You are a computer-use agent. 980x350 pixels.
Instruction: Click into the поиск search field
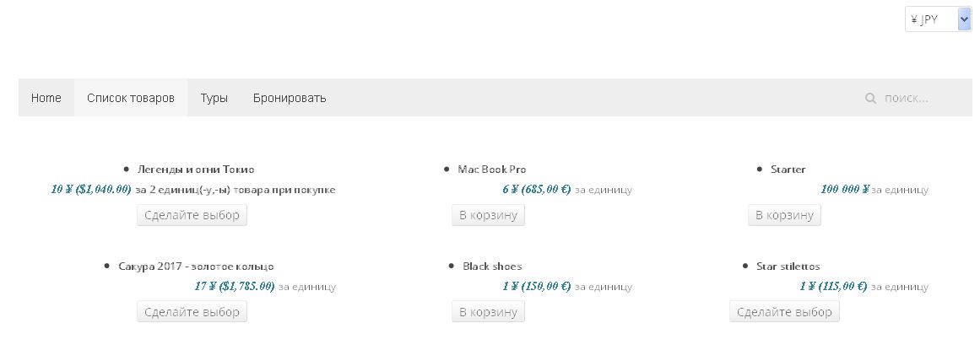pos(920,99)
